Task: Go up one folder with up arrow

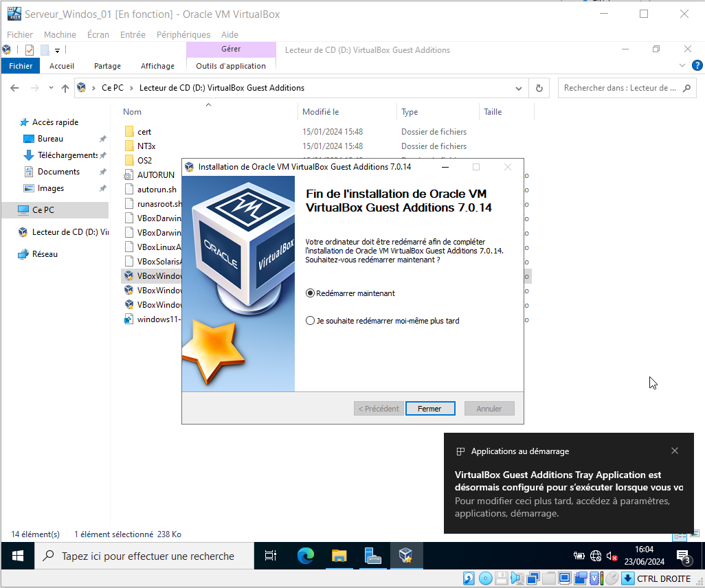Action: point(65,88)
